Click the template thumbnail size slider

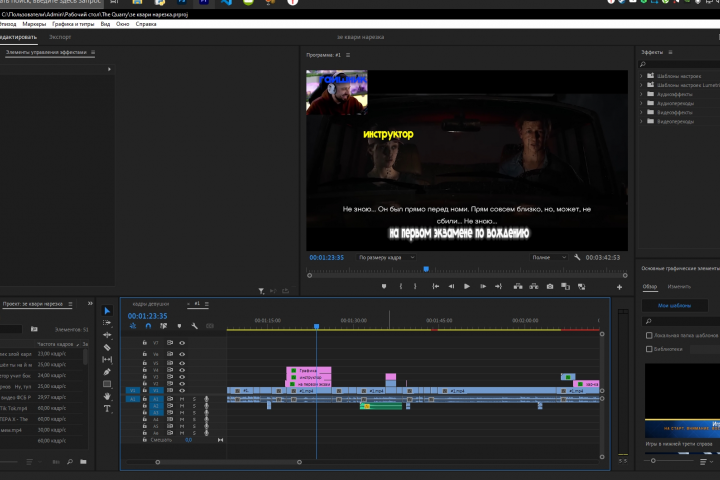click(x=654, y=461)
